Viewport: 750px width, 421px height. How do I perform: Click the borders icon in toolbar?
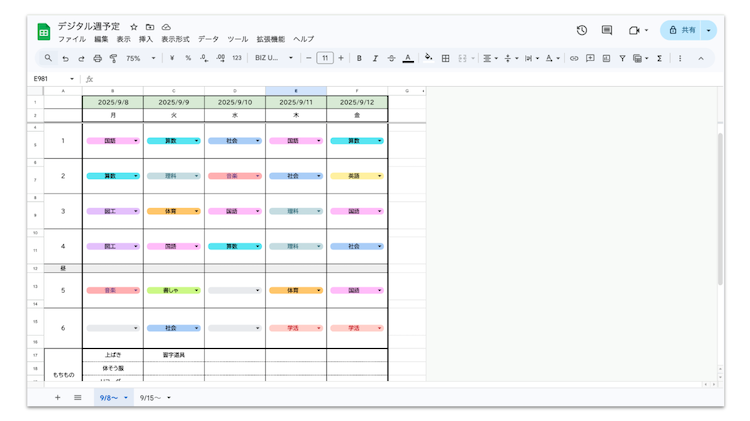coord(446,59)
